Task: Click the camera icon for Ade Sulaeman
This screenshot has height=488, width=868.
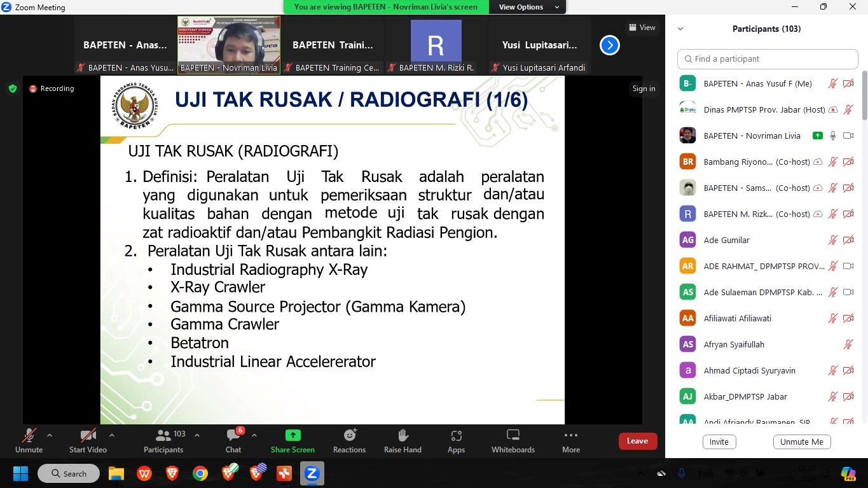Action: (x=848, y=292)
